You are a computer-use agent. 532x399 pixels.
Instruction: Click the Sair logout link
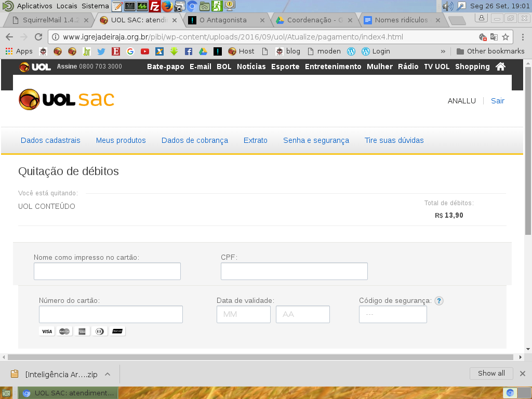pyautogui.click(x=498, y=101)
